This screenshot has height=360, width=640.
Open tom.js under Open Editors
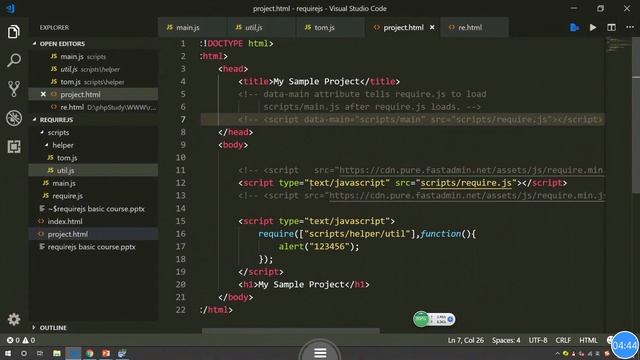93,82
